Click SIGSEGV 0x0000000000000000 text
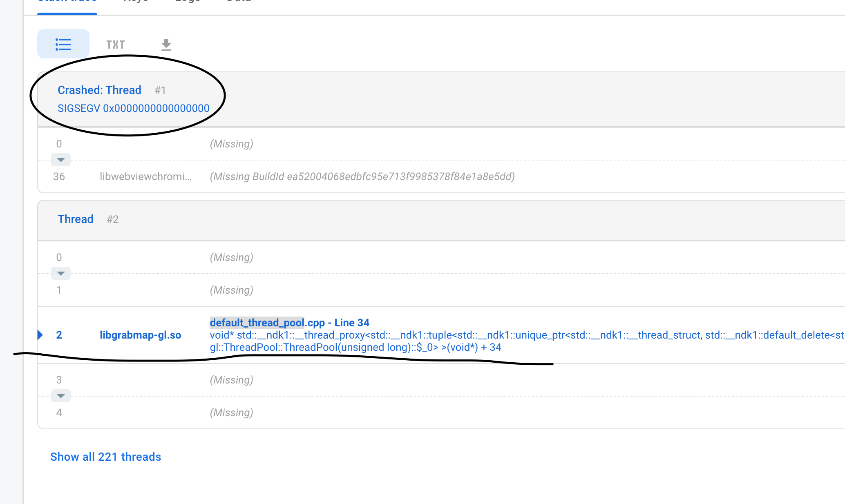The width and height of the screenshot is (845, 504). pos(134,108)
